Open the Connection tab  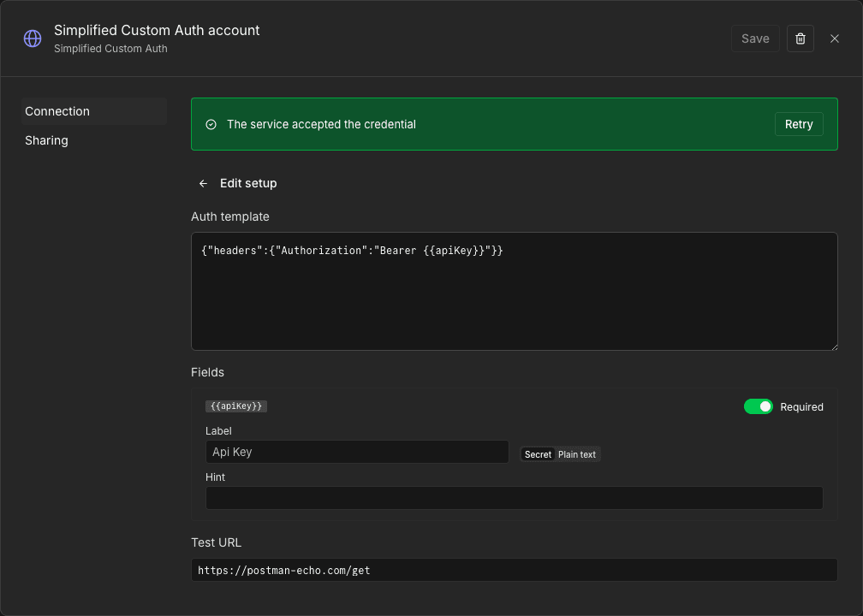pos(94,111)
